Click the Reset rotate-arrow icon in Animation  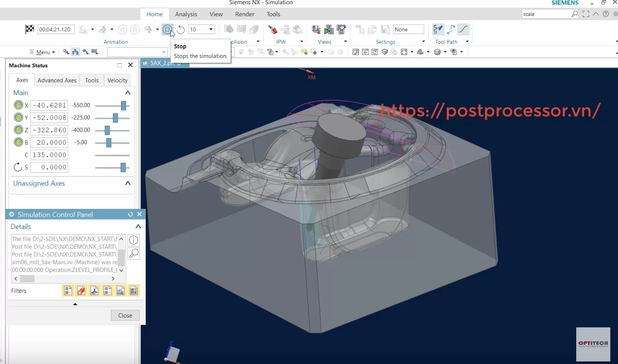[x=181, y=29]
